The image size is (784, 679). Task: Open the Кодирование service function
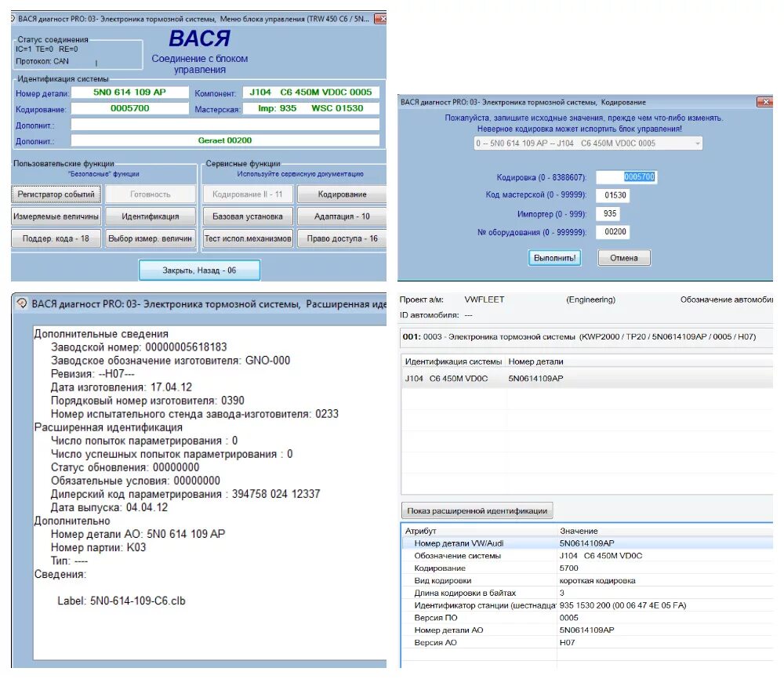click(342, 194)
